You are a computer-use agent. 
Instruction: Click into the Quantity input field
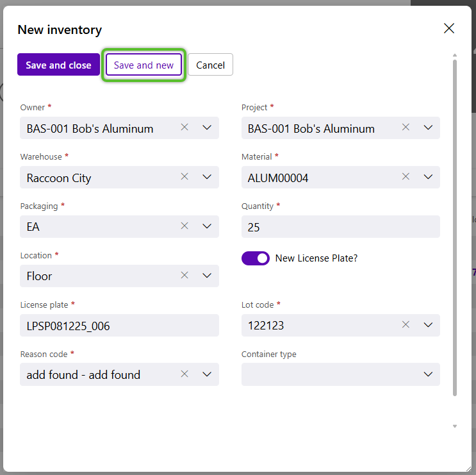click(341, 226)
